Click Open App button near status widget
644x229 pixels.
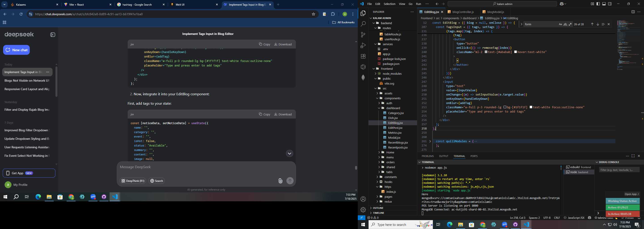631,194
